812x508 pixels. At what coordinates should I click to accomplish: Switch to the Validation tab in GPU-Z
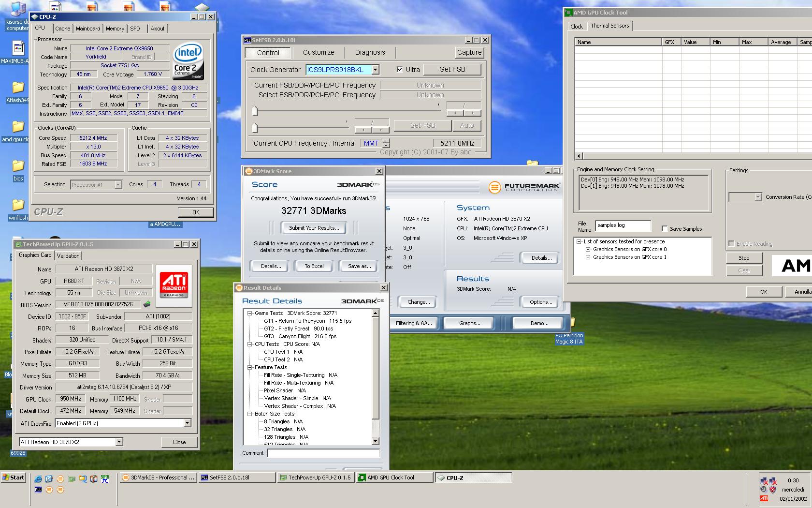68,256
